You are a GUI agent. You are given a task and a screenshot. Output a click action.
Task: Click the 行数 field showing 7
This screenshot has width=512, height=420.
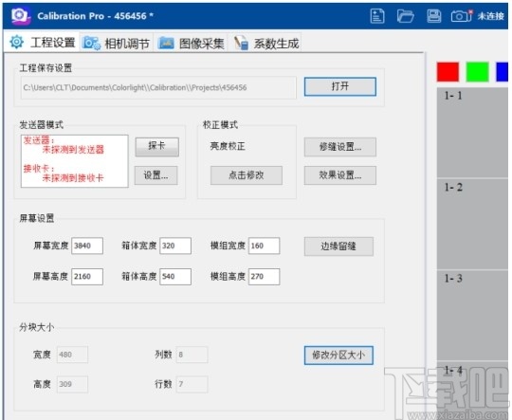coord(192,384)
